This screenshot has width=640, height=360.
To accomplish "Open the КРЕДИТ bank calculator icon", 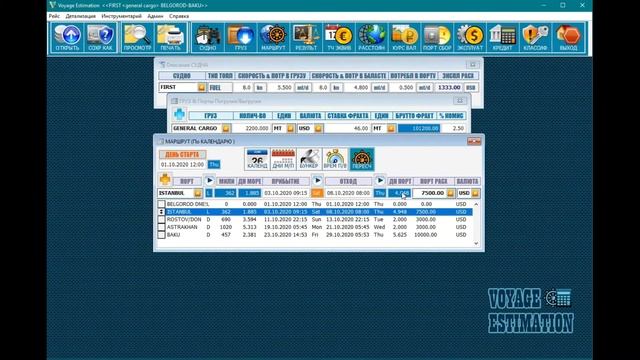I will point(502,38).
